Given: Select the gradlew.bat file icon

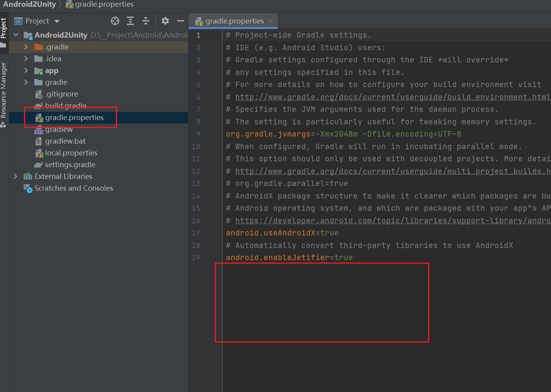Looking at the screenshot, I should [x=38, y=141].
